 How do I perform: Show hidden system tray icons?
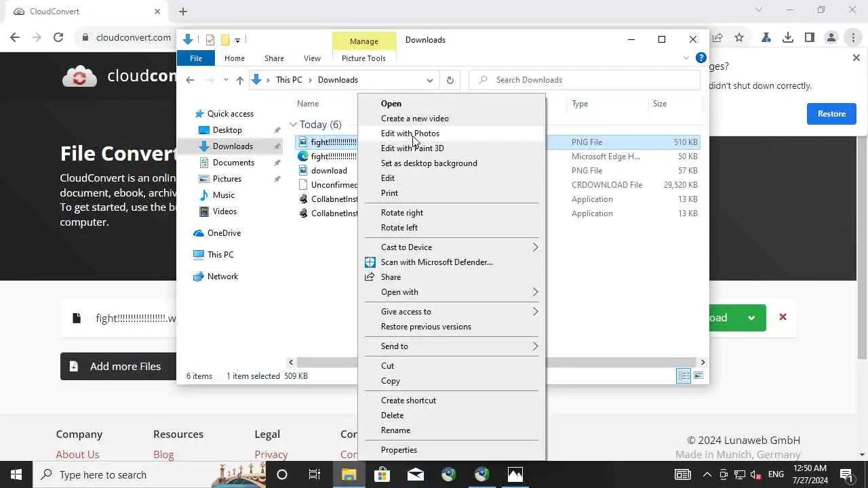coord(707,474)
